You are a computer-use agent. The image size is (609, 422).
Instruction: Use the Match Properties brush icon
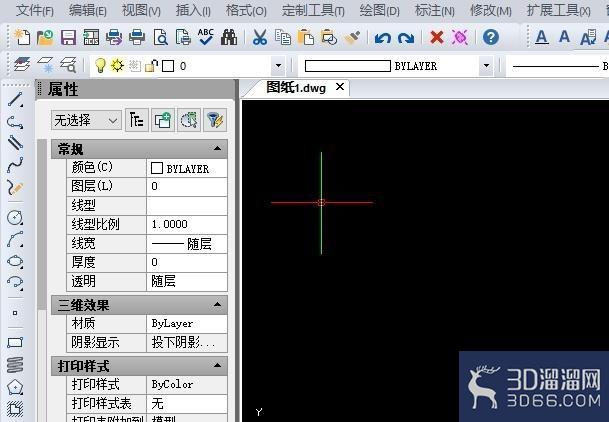click(352, 38)
